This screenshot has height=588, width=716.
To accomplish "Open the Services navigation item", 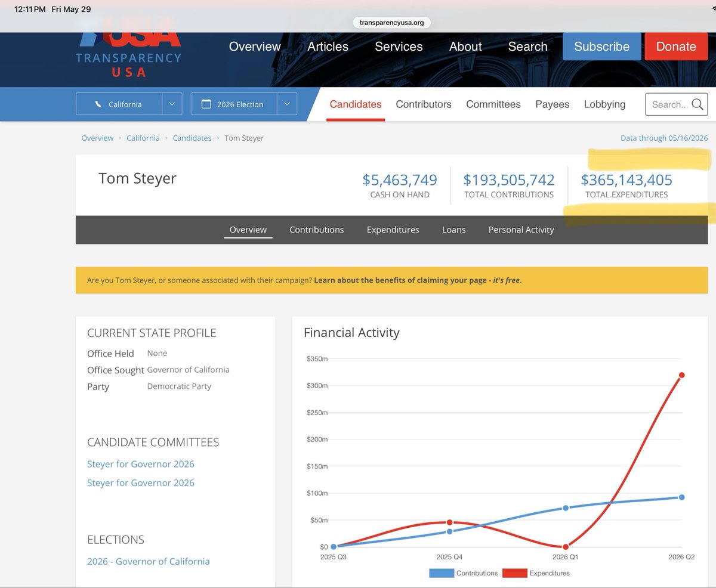I will (399, 47).
